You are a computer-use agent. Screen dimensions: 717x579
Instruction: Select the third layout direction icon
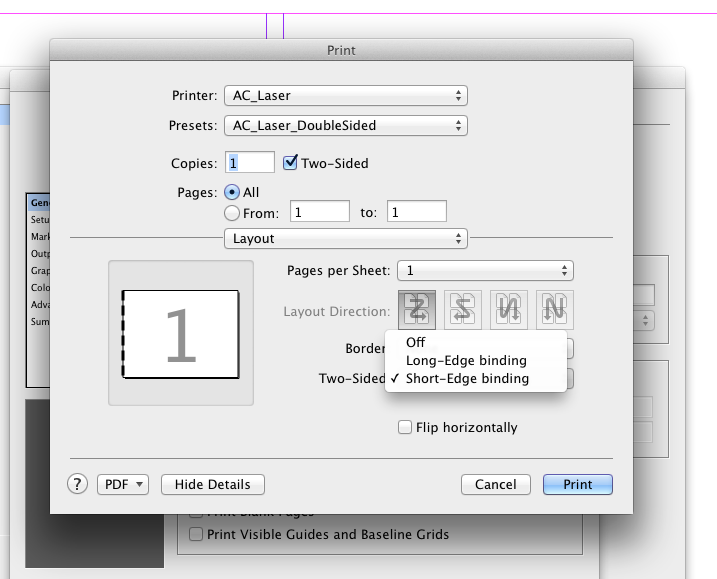click(510, 310)
